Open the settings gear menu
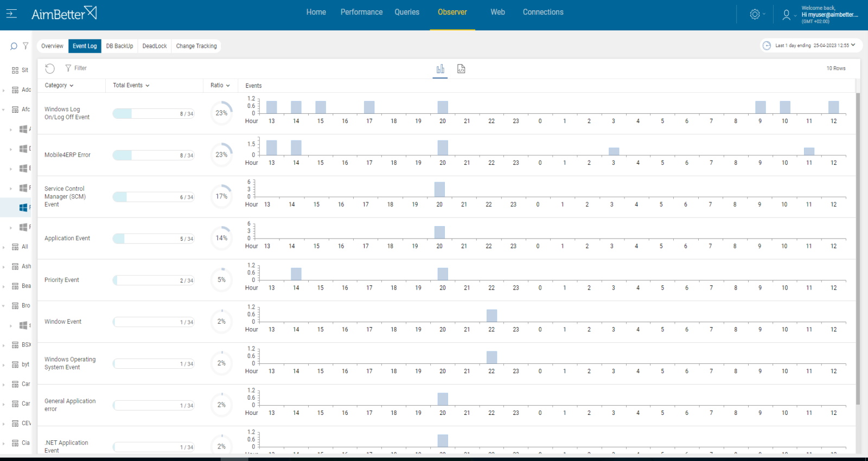 click(x=755, y=15)
